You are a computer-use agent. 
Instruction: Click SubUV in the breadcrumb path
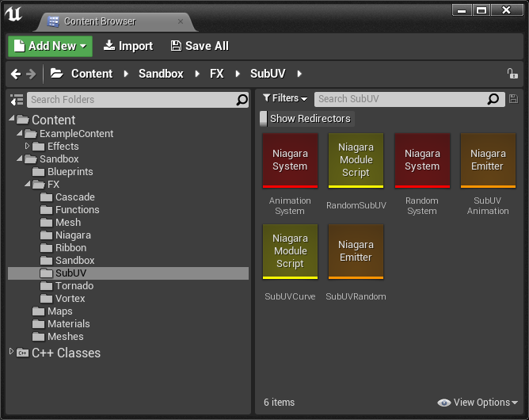(268, 74)
